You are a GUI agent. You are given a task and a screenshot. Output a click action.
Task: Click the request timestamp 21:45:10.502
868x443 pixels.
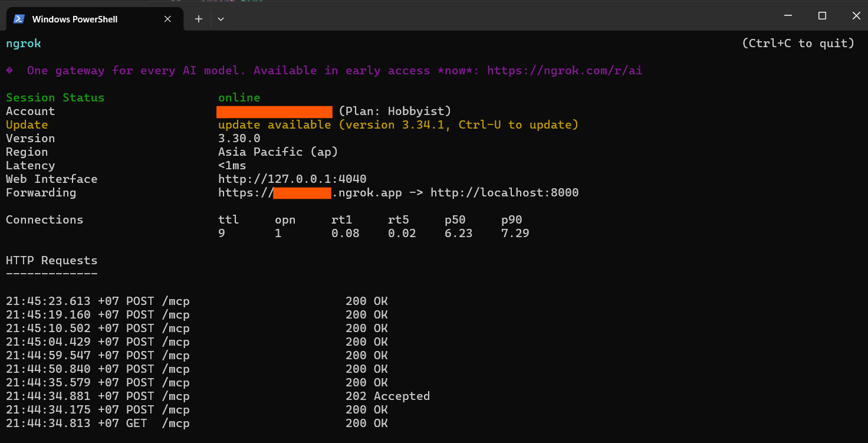[x=48, y=329]
